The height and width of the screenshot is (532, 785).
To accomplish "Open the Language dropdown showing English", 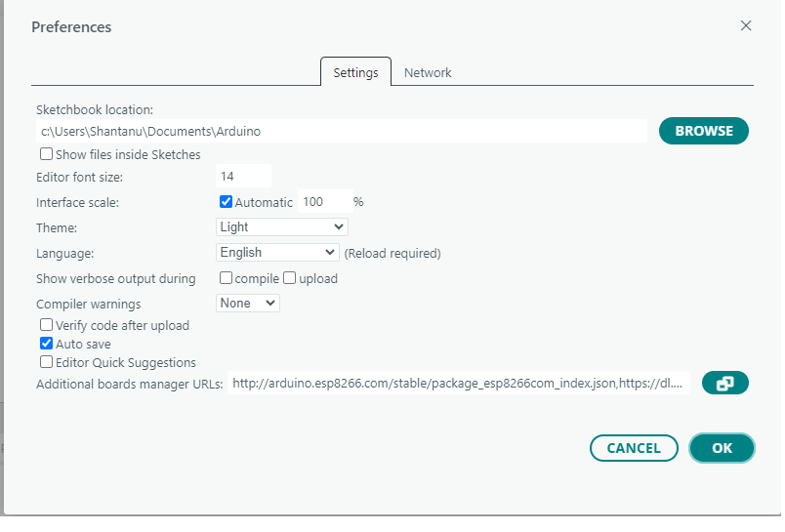I will pos(277,252).
